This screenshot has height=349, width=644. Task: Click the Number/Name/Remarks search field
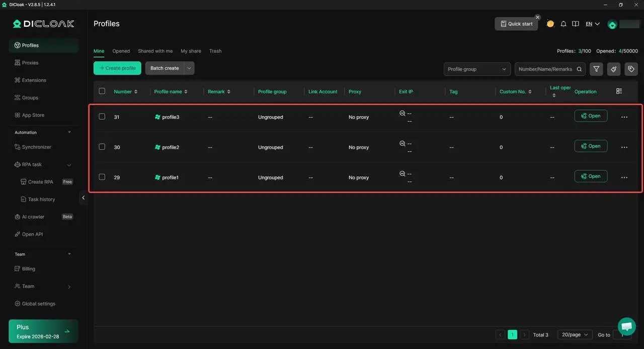pos(545,69)
